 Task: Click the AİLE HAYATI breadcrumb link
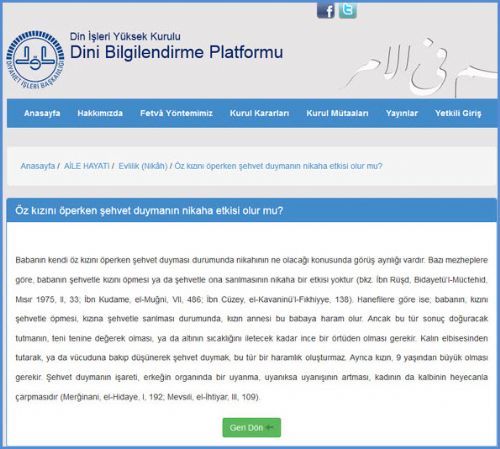[x=87, y=166]
